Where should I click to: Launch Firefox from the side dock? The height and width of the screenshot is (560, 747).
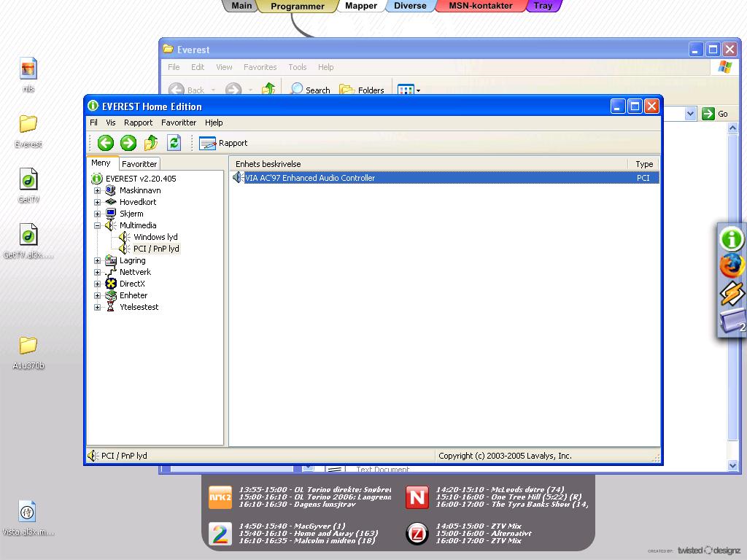tap(731, 265)
